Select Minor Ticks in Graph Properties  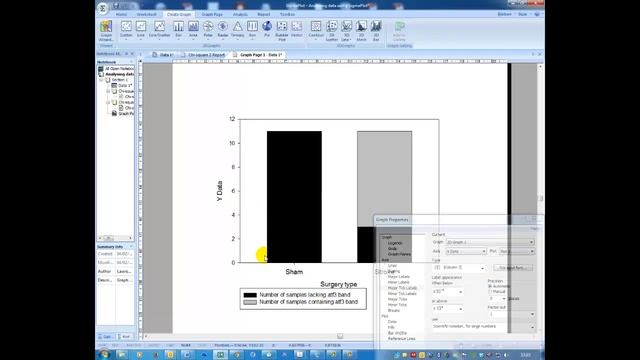point(397,304)
